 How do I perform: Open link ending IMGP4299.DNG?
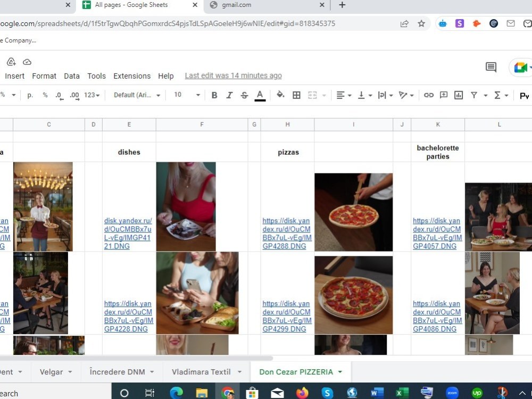pyautogui.click(x=287, y=316)
